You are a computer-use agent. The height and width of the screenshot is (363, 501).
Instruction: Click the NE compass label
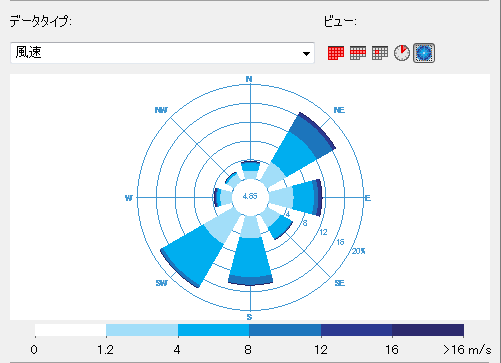[339, 110]
